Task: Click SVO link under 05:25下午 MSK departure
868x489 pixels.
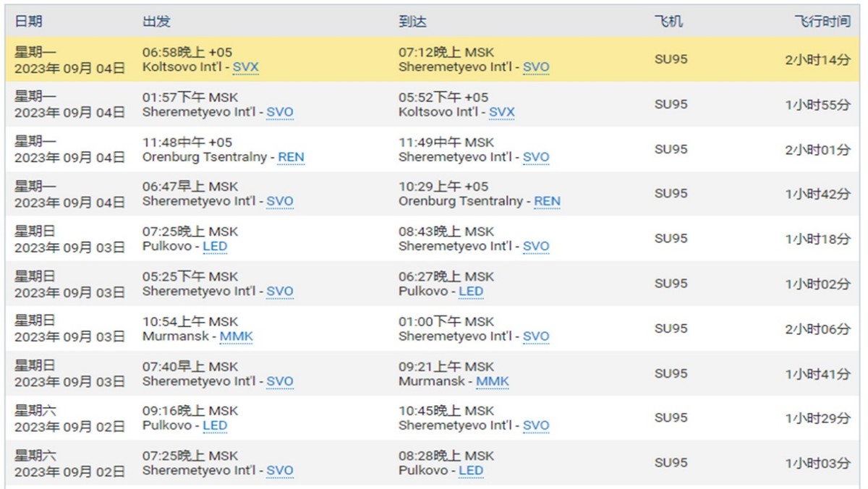Action: coord(280,292)
